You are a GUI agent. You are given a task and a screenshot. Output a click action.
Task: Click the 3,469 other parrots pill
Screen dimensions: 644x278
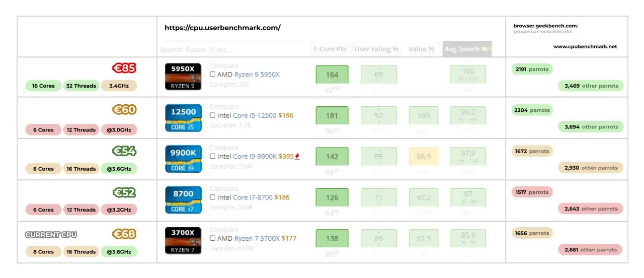591,86
